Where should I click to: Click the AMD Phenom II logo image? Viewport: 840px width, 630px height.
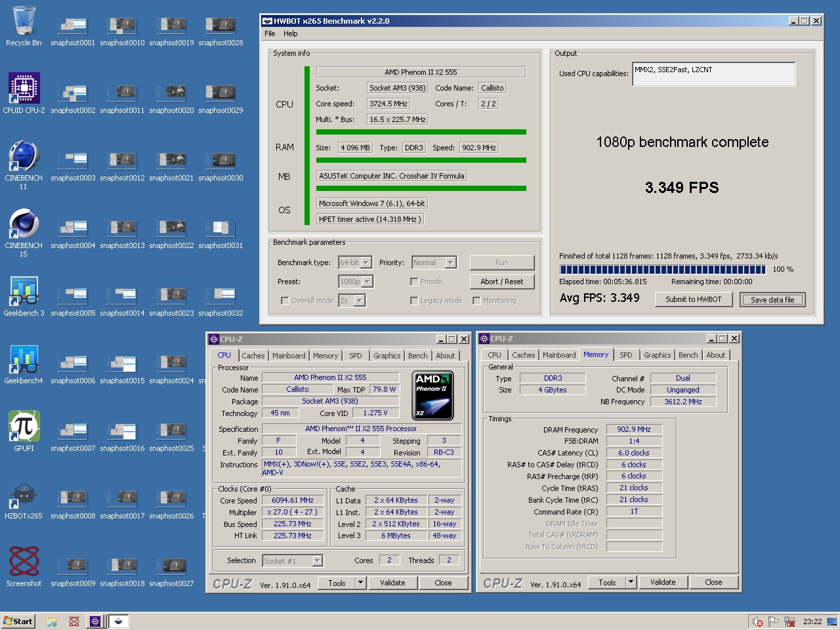(x=434, y=396)
